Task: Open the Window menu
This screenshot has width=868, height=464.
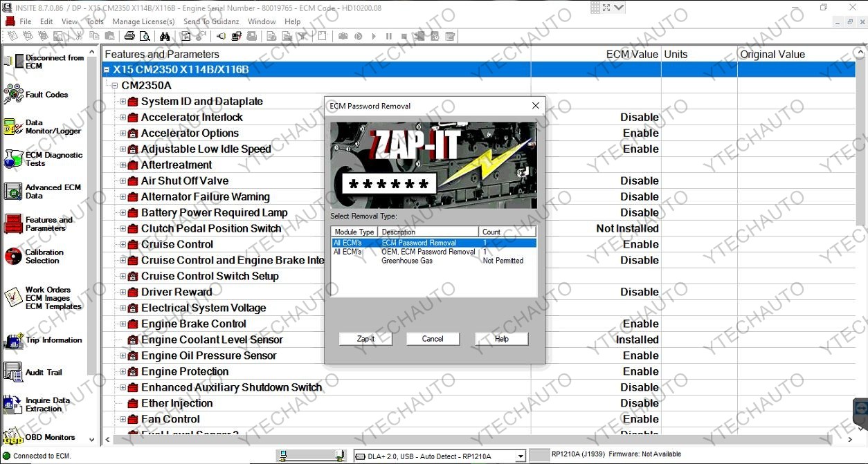Action: [x=262, y=21]
